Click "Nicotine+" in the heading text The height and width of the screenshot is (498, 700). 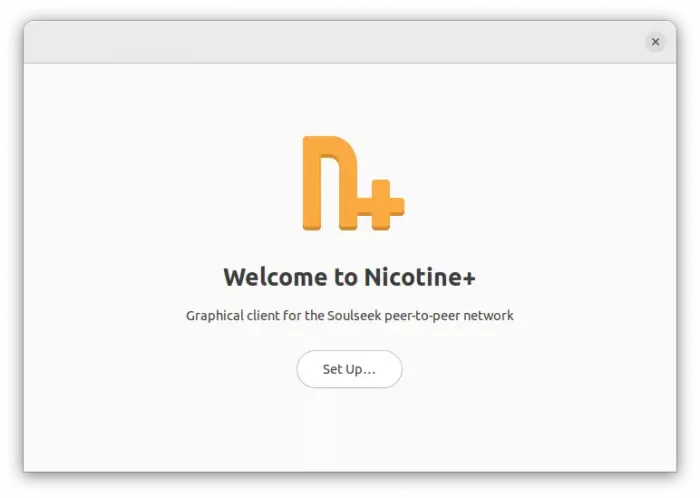tap(419, 277)
